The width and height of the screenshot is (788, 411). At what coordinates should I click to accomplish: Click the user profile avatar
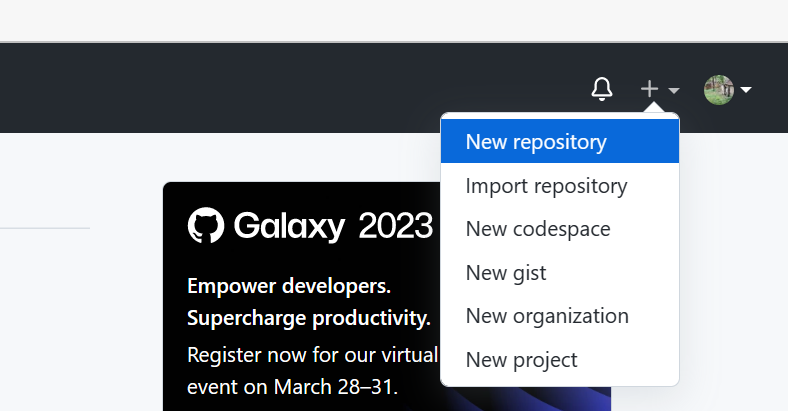[719, 89]
